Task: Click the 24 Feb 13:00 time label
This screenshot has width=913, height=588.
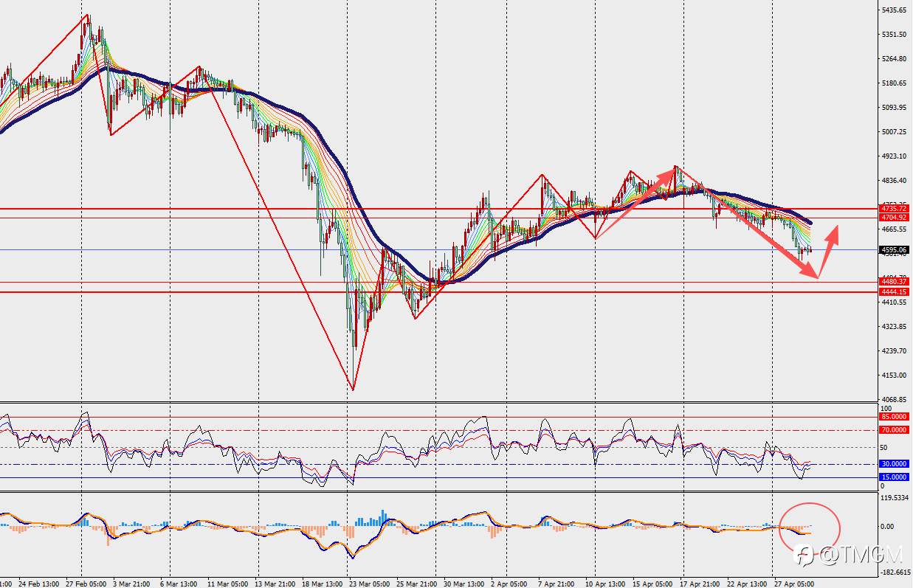Action: [x=38, y=584]
